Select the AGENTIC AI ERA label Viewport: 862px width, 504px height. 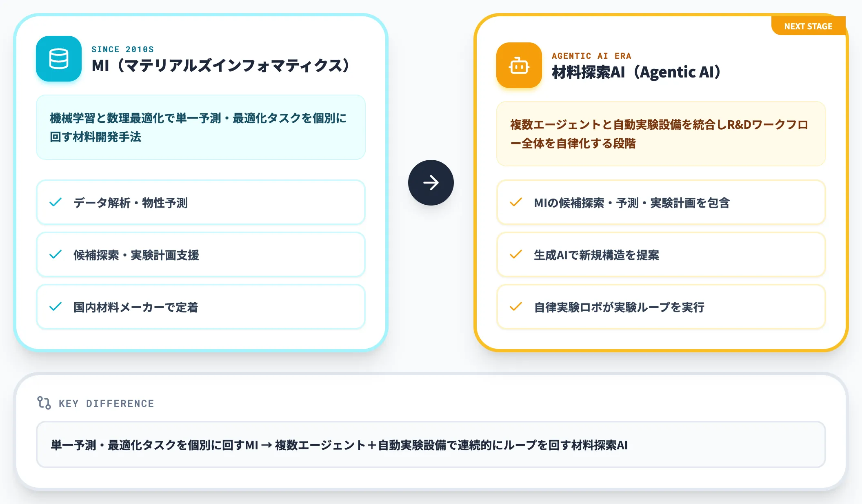pos(591,56)
